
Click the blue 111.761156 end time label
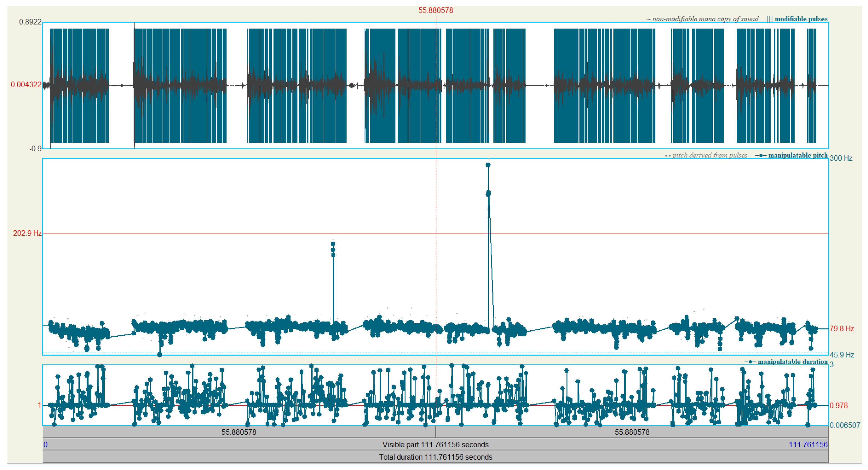(x=808, y=444)
